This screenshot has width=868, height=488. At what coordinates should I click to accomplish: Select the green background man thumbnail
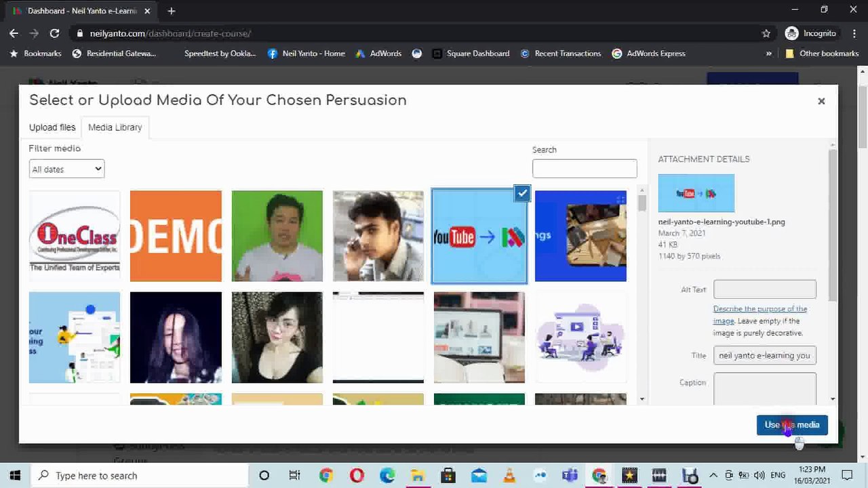point(277,236)
